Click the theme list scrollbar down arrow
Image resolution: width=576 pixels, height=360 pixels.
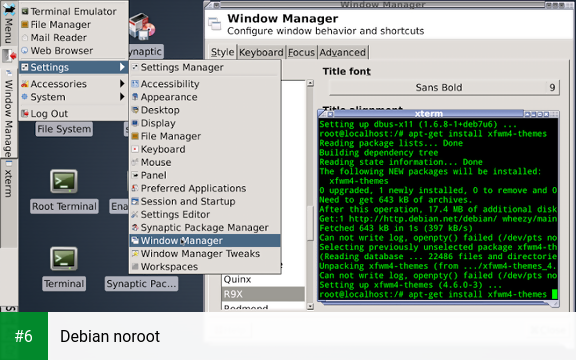pyautogui.click(x=310, y=306)
